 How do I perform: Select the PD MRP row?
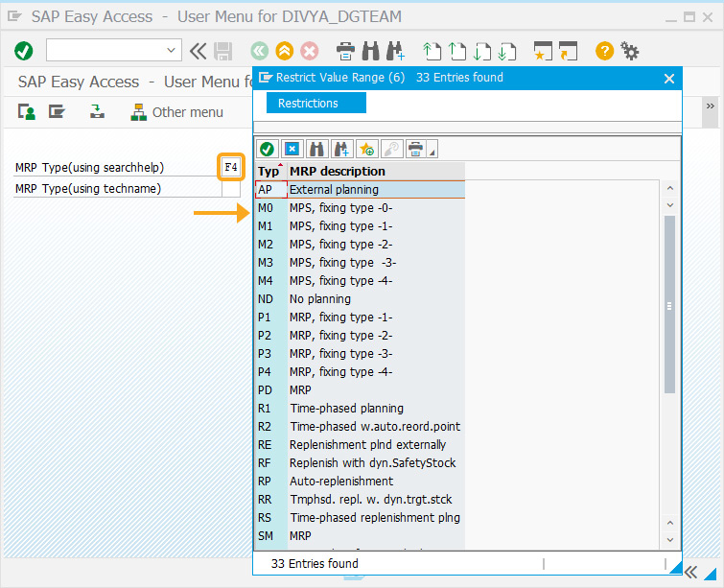pos(361,389)
